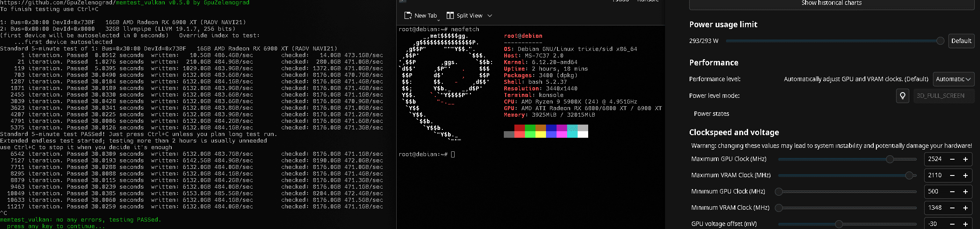This screenshot has width=980, height=229.
Task: Click the 'Automatically adjust GPU and VRAM clocks' description
Action: (856, 79)
